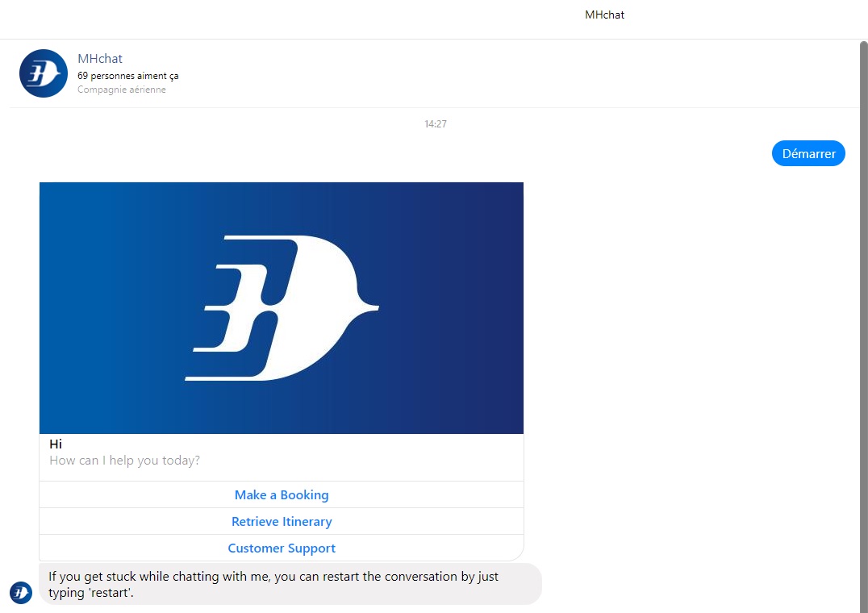Open the MHchat page name link
868x613 pixels.
click(x=100, y=59)
